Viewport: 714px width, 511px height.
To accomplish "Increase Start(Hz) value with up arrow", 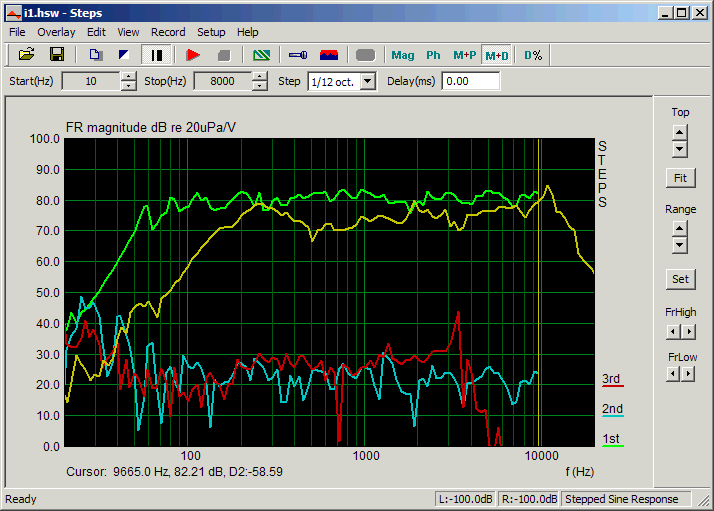I will [x=128, y=76].
